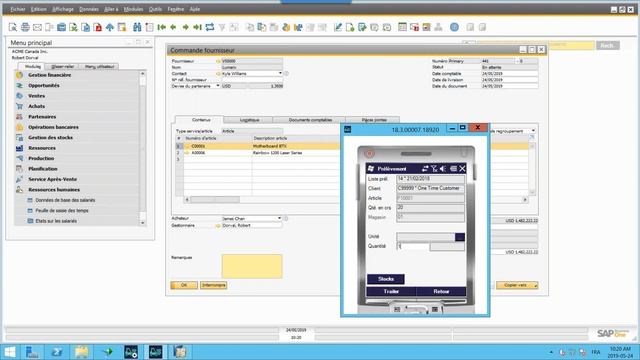Click the volume icon on handheld emulator
Screen dimensions: 640x360
point(443,169)
